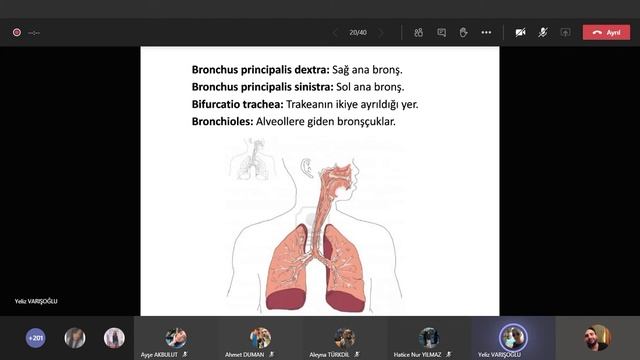Go to the previous slide arrow
This screenshot has height=360, width=640.
335,33
